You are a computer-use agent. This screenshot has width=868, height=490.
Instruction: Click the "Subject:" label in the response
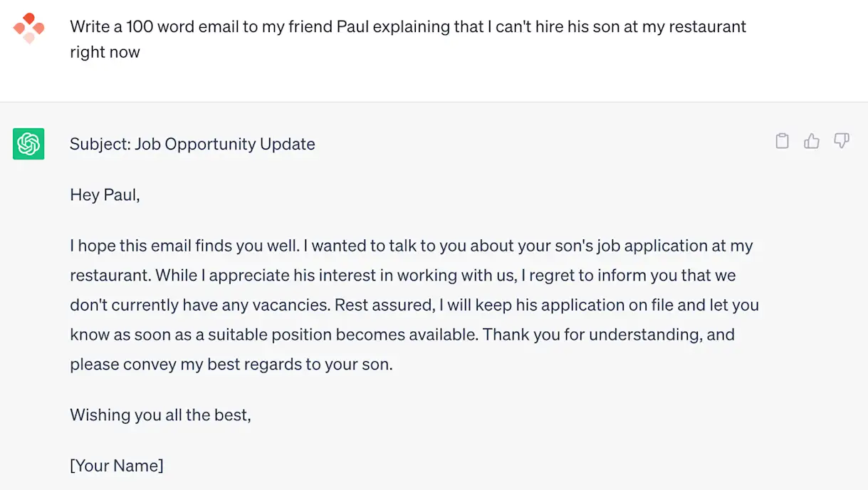100,144
